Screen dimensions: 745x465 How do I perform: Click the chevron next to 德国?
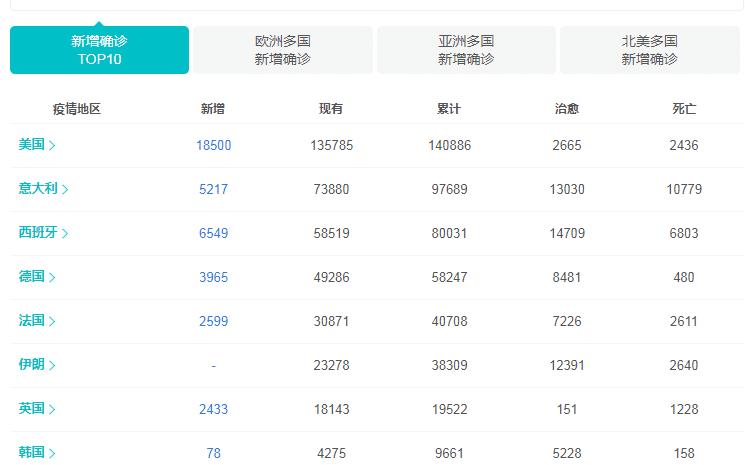tap(52, 278)
